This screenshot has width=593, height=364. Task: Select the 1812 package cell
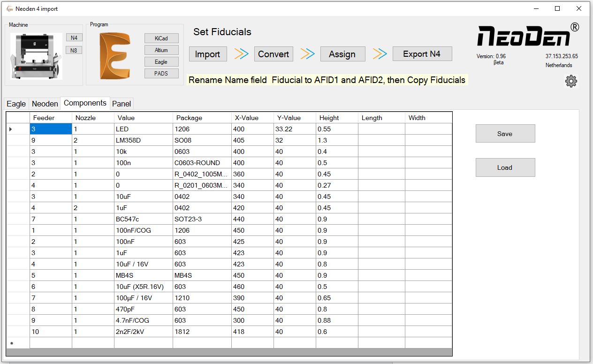pos(202,332)
